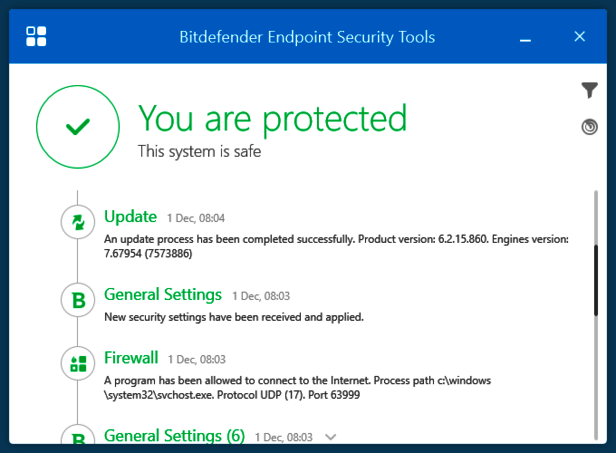Click the event filter funnel icon

(x=589, y=91)
